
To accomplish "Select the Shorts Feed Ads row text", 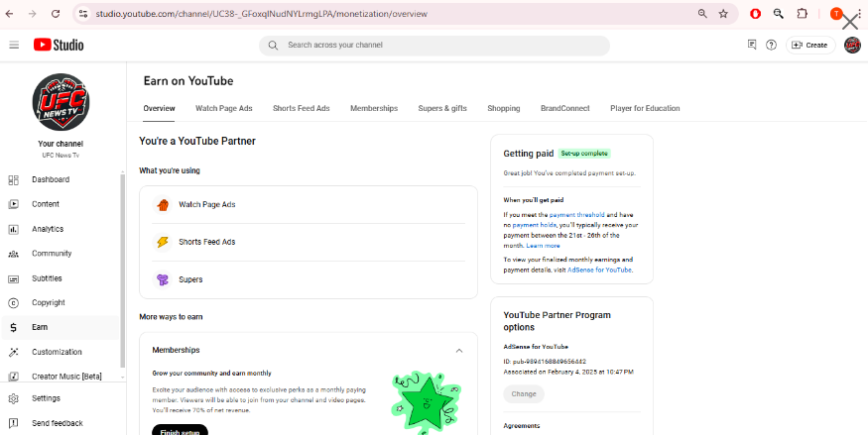I will point(207,242).
